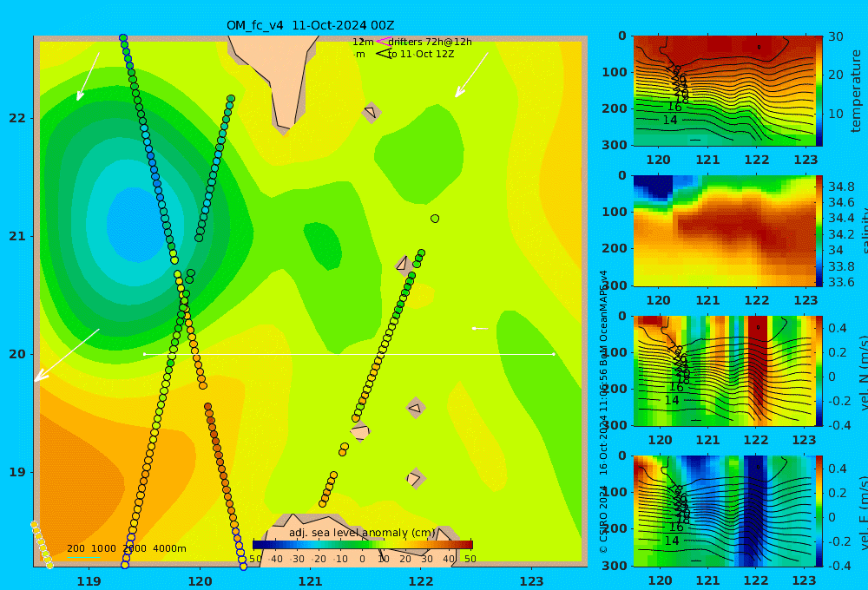
Task: Select the 'drifters 72h@12h' legend text
Action: point(430,42)
